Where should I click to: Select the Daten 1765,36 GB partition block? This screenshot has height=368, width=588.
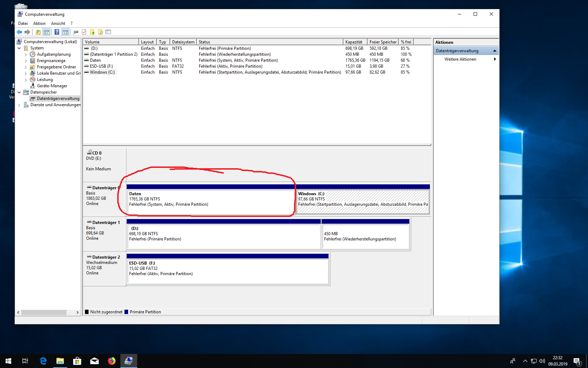point(211,199)
